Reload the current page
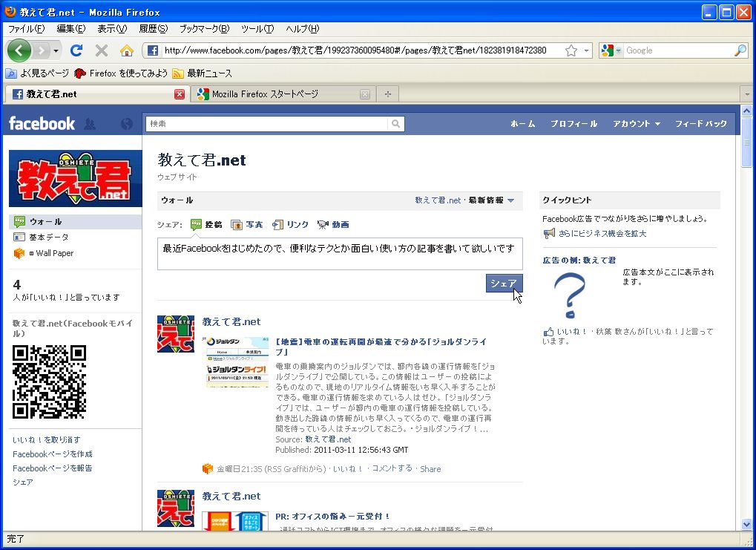 (x=76, y=50)
